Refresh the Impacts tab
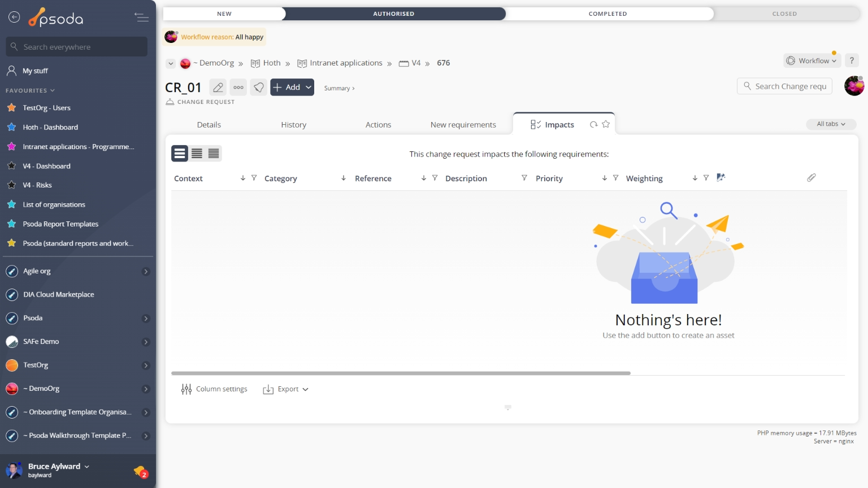This screenshot has height=488, width=868. pyautogui.click(x=593, y=124)
